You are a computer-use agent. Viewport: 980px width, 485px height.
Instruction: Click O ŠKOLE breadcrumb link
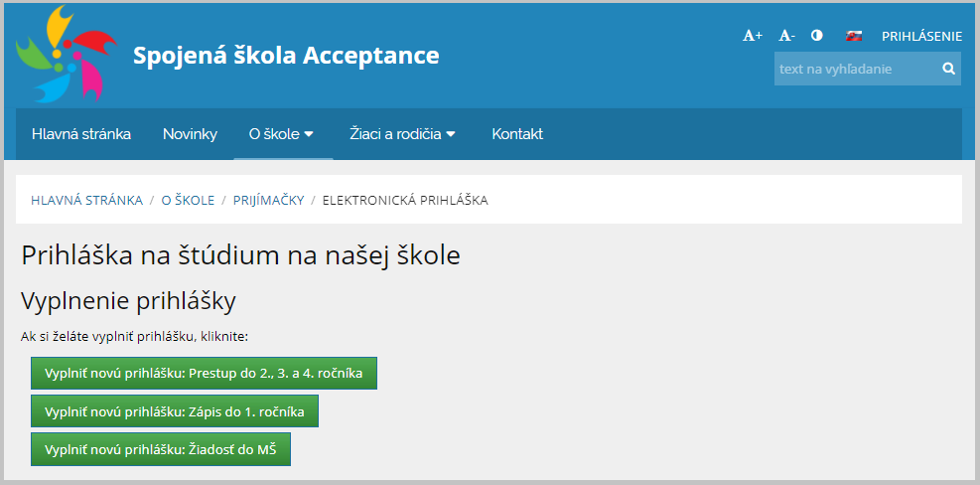click(188, 200)
